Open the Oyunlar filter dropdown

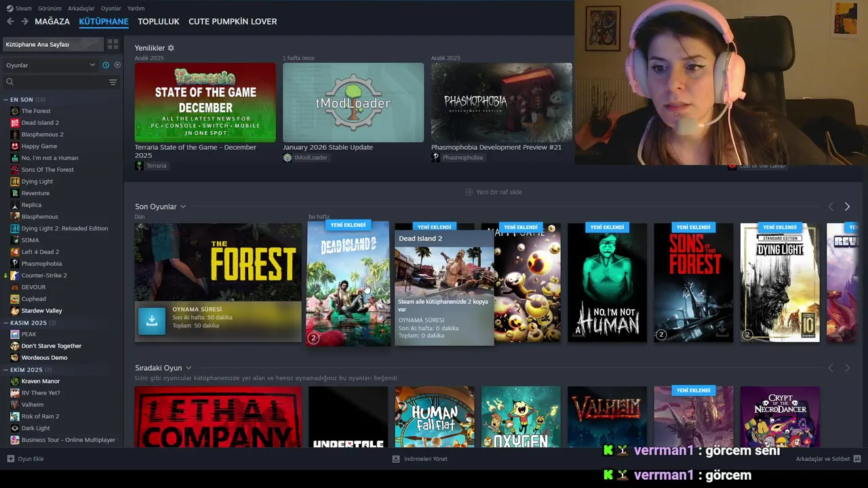coord(50,65)
